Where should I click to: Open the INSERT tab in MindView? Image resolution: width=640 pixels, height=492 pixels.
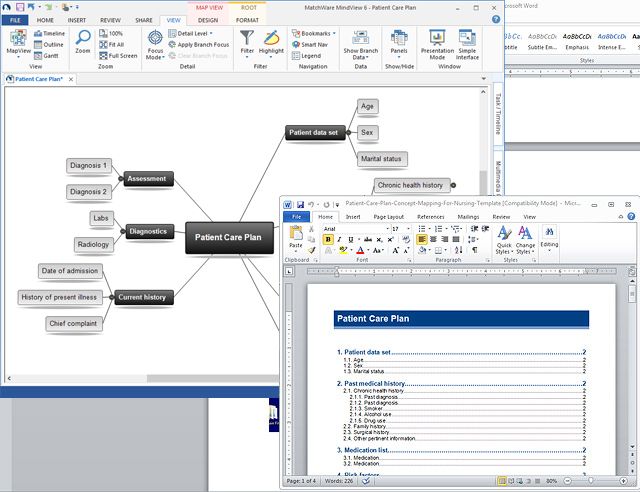pos(77,20)
